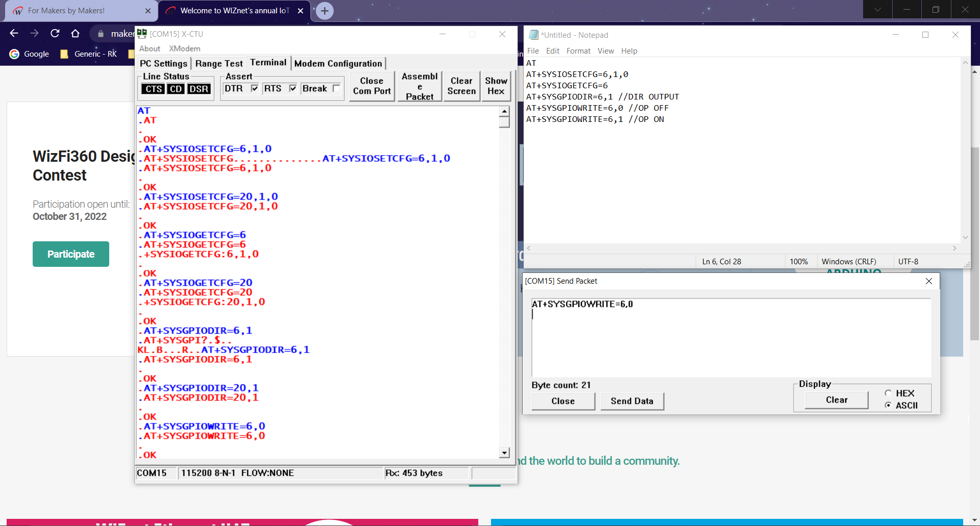
Task: Open the browser home page
Action: 75,33
